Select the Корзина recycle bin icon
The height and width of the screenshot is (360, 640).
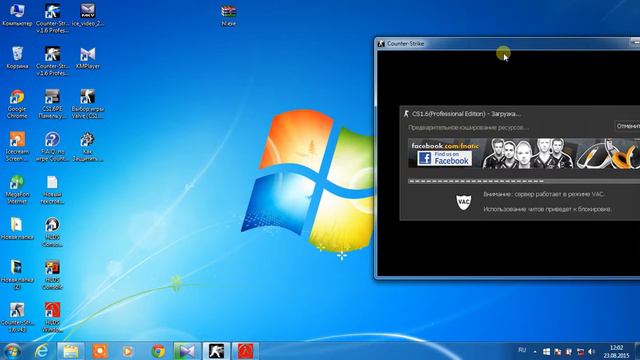pos(17,57)
